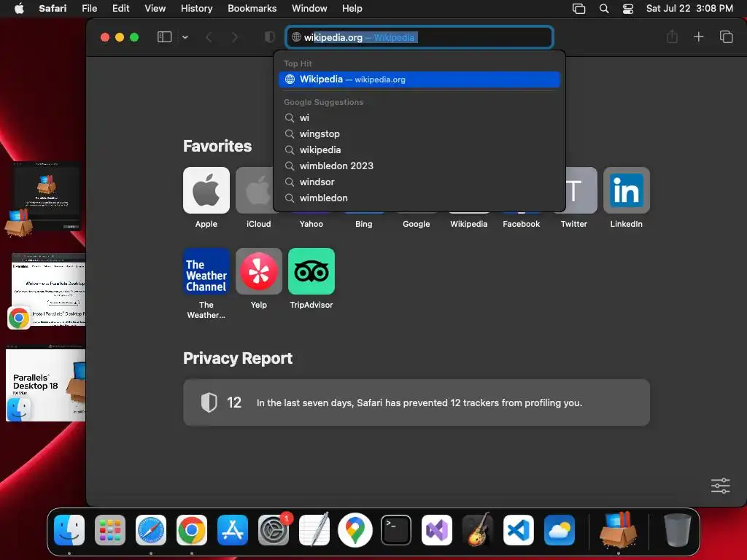747x560 pixels.
Task: Click the Bing favorite label
Action: click(x=363, y=224)
